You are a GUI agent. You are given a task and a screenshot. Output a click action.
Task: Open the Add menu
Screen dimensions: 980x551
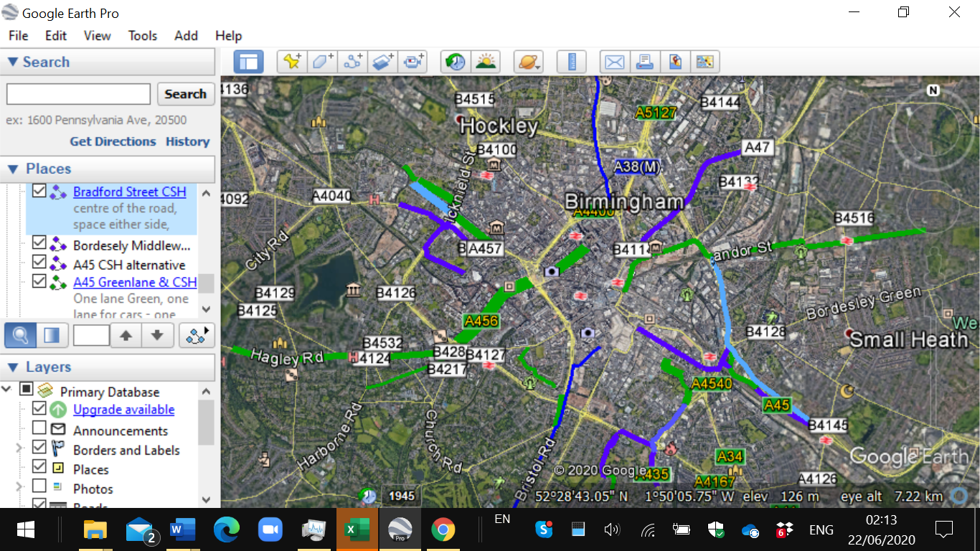pyautogui.click(x=186, y=36)
